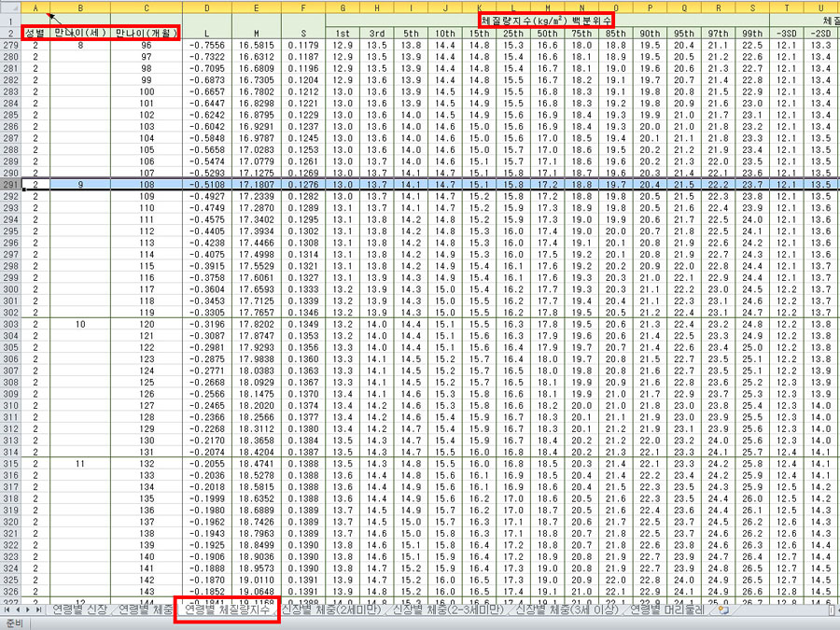Click the -2SD header cell

[x=820, y=33]
